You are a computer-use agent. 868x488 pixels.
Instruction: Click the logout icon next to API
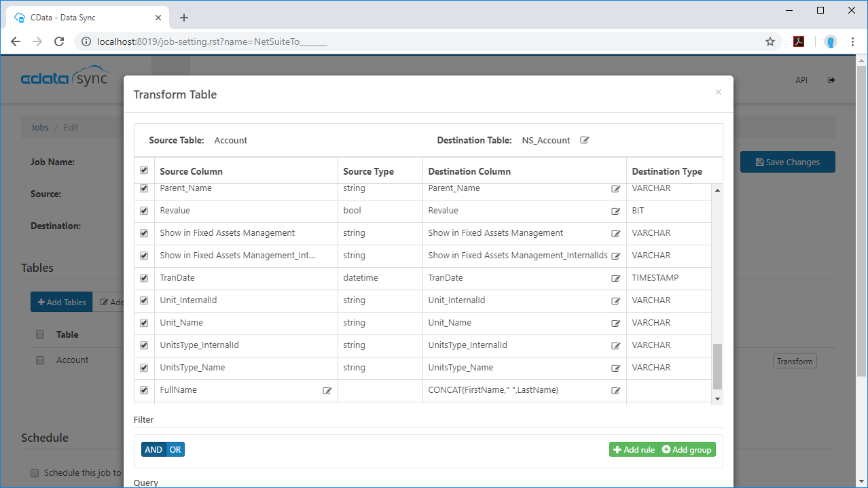[x=831, y=80]
